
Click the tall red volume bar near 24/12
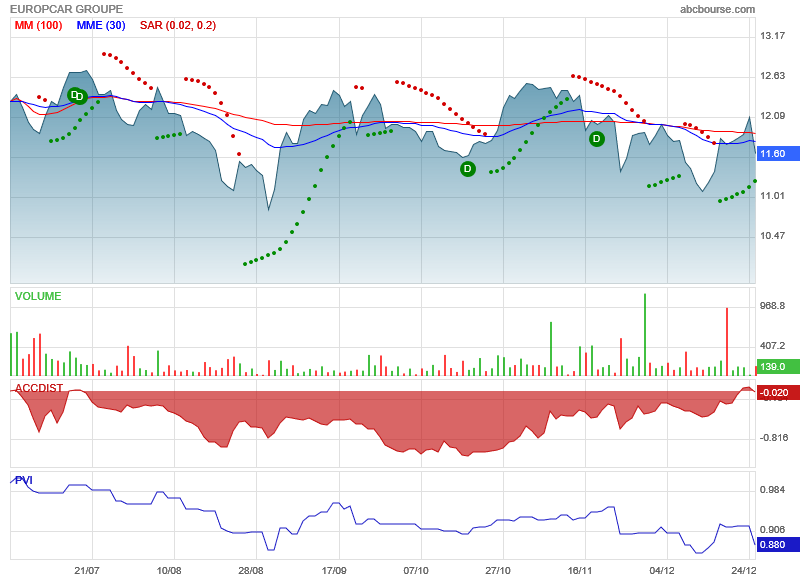727,342
